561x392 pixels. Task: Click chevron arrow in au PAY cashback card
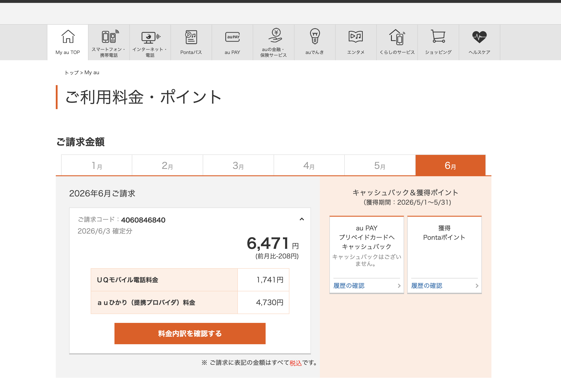tap(399, 286)
